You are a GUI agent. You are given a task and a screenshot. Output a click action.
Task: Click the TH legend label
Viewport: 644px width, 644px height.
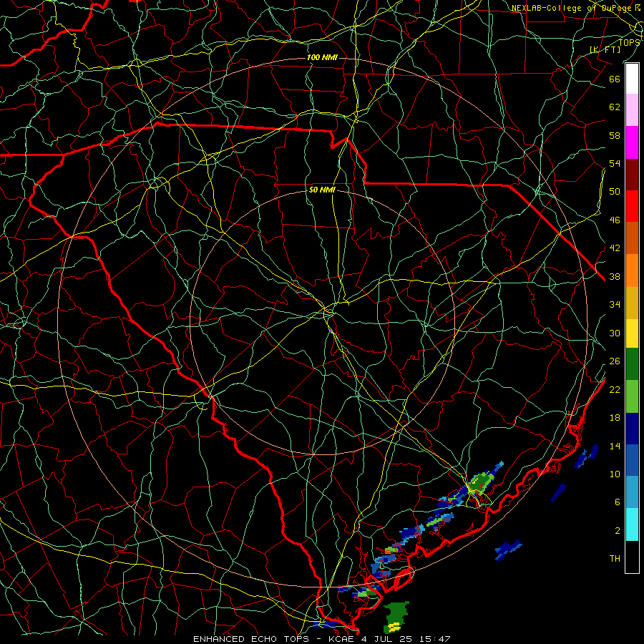point(615,559)
